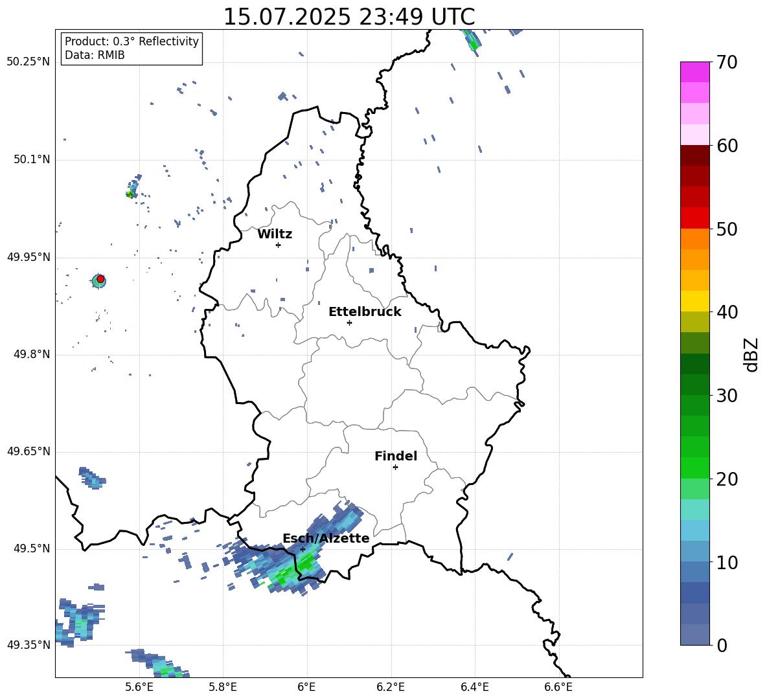The height and width of the screenshot is (700, 767).
Task: Click the 49.95°N latitude label
Action: point(29,257)
